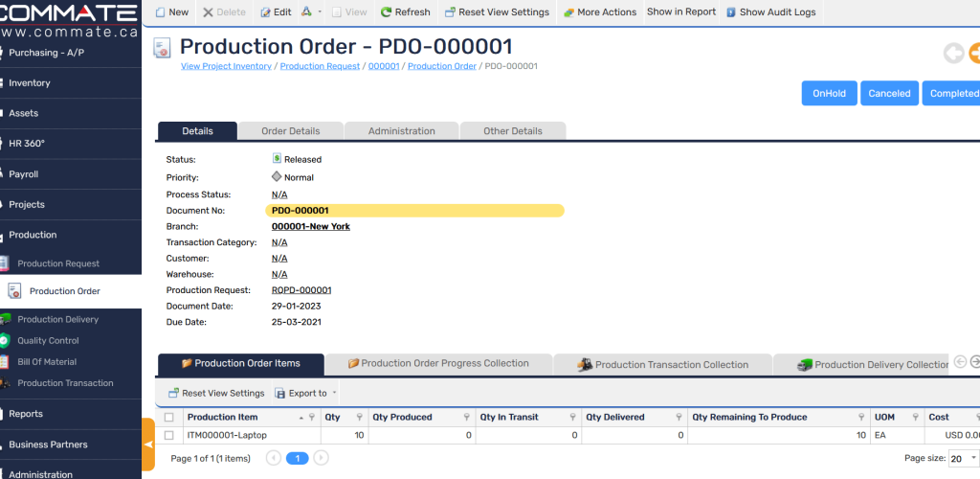Click the Warehouse N/A link
Screen dimensions: 980x479
(279, 274)
